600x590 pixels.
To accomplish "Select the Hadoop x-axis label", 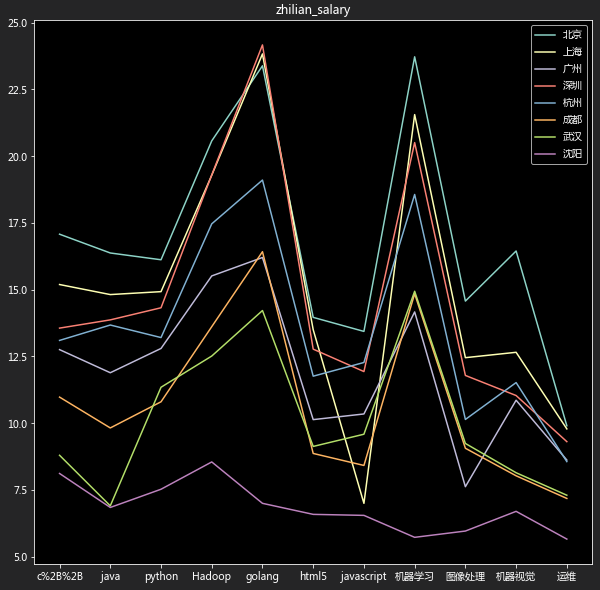I will coord(212,577).
